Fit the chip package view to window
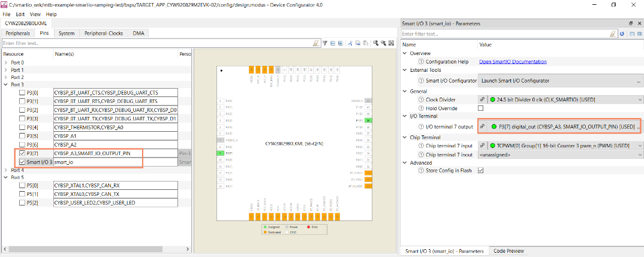 (x=391, y=43)
